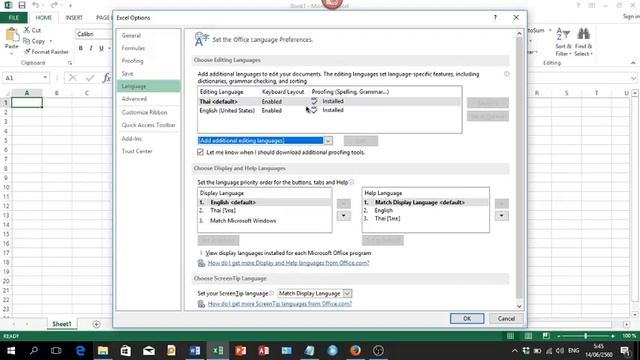Open Sort & Filter in Editing group
Image resolution: width=640 pixels, height=360 pixels.
click(x=563, y=42)
